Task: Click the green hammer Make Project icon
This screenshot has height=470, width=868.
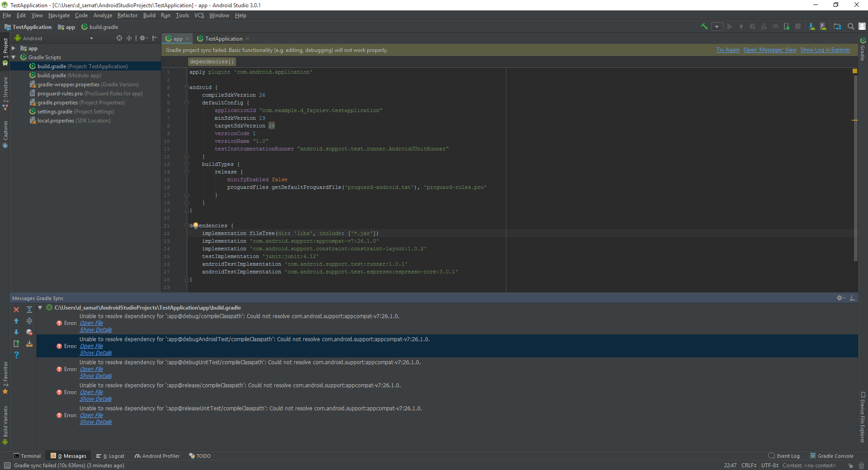Action: coord(704,27)
